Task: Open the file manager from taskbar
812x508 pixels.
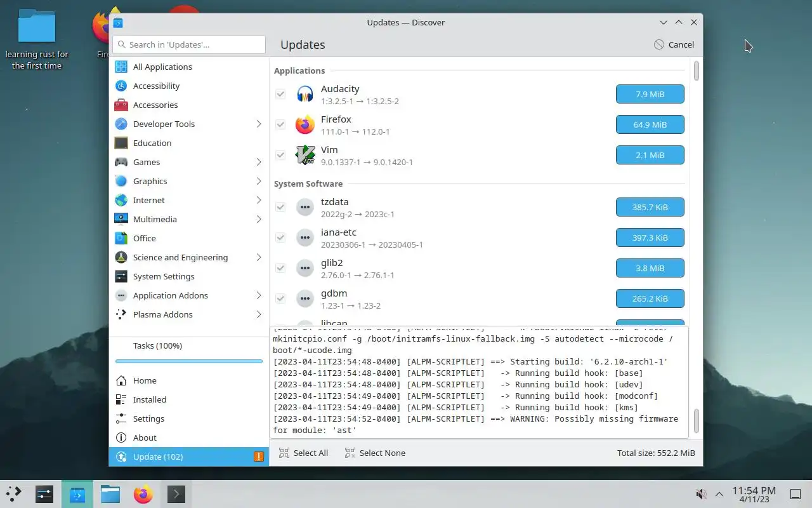Action: [110, 494]
